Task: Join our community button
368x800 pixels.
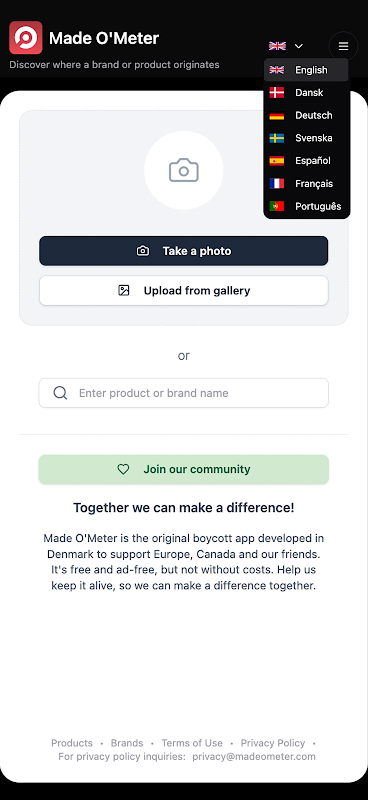Action: pyautogui.click(x=184, y=469)
